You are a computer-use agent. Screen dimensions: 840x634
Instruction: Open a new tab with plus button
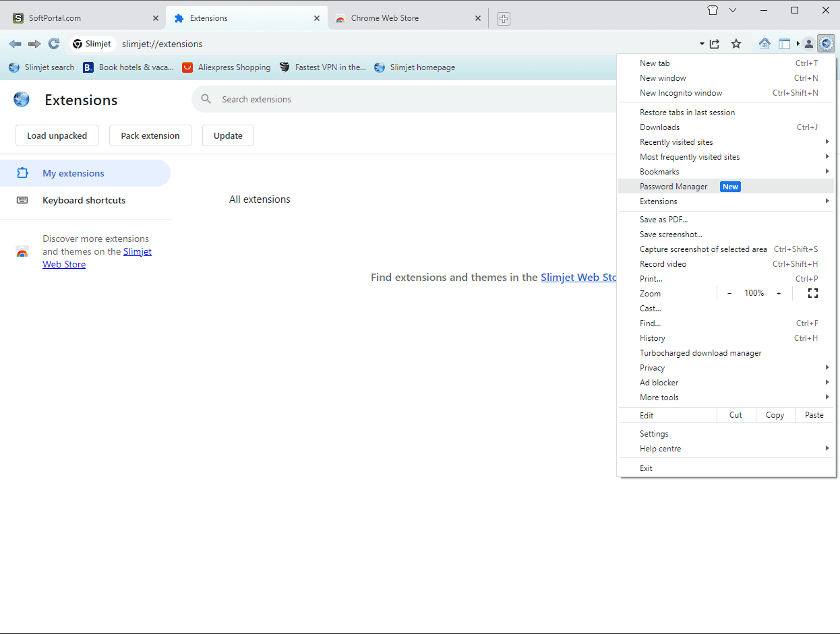[x=504, y=19]
